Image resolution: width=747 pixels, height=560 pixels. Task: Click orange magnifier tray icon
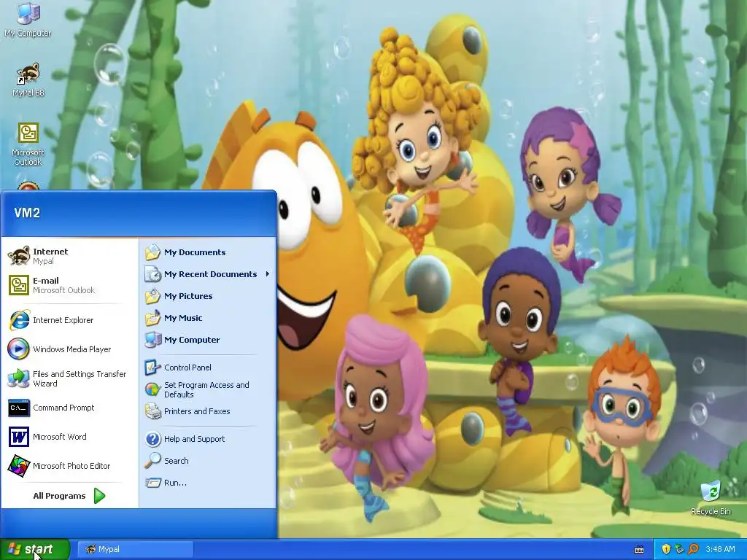(x=693, y=549)
